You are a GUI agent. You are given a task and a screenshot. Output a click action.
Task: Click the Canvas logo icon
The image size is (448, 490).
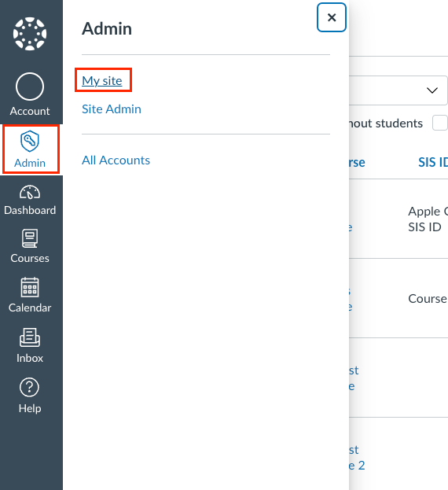pyautogui.click(x=30, y=34)
